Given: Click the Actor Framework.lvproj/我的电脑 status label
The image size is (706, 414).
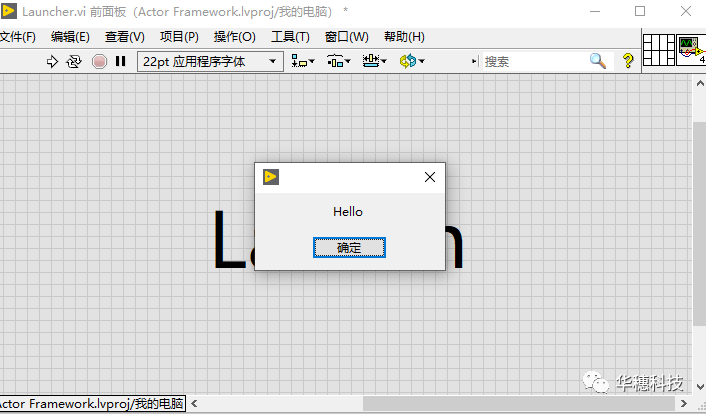Looking at the screenshot, I should 92,404.
